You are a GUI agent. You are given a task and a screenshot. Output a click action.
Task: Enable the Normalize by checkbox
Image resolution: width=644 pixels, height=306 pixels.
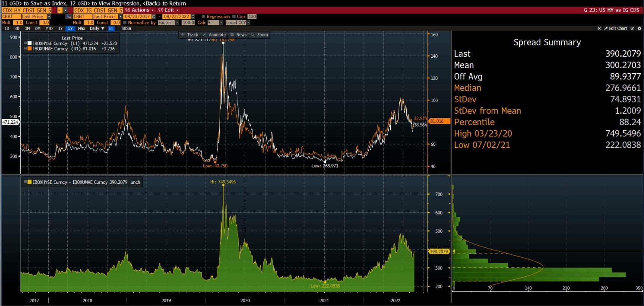coord(125,22)
